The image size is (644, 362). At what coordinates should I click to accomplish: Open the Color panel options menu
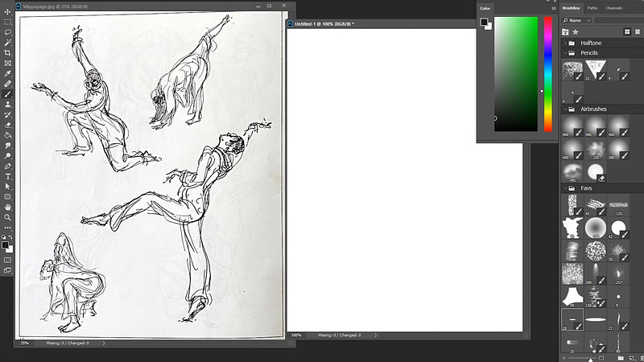(554, 8)
